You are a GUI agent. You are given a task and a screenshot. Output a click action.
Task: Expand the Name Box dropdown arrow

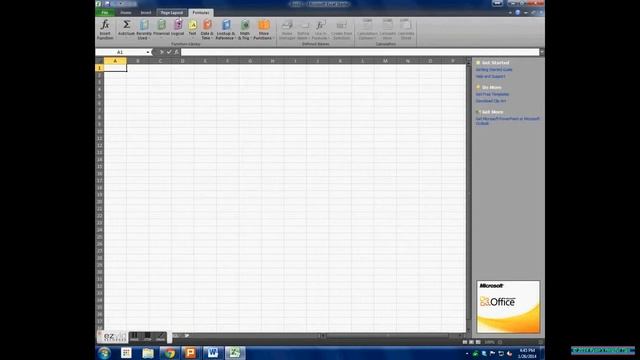148,52
